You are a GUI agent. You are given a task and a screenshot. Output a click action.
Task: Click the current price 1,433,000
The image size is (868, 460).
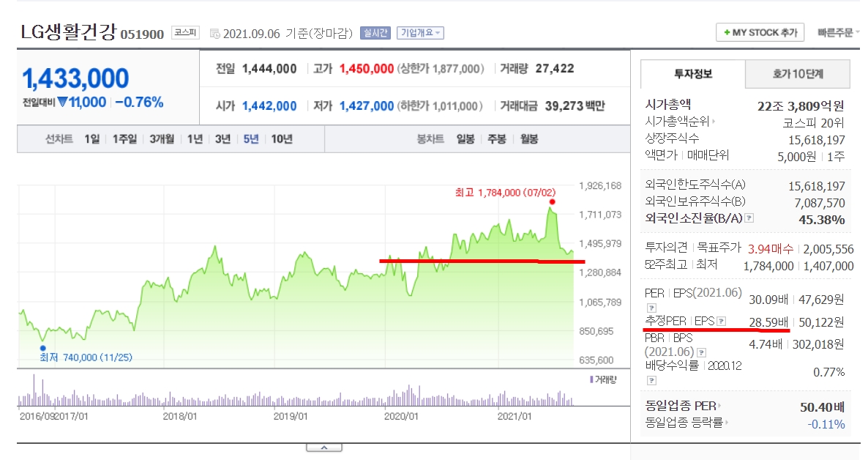[76, 78]
